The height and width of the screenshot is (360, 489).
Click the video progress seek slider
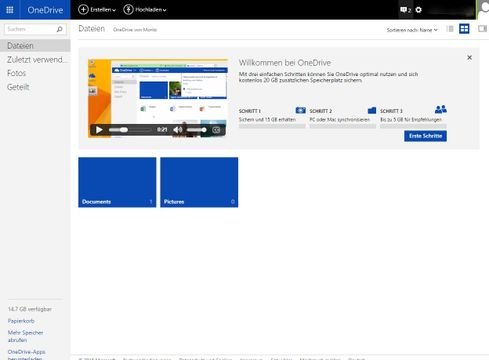[130, 130]
